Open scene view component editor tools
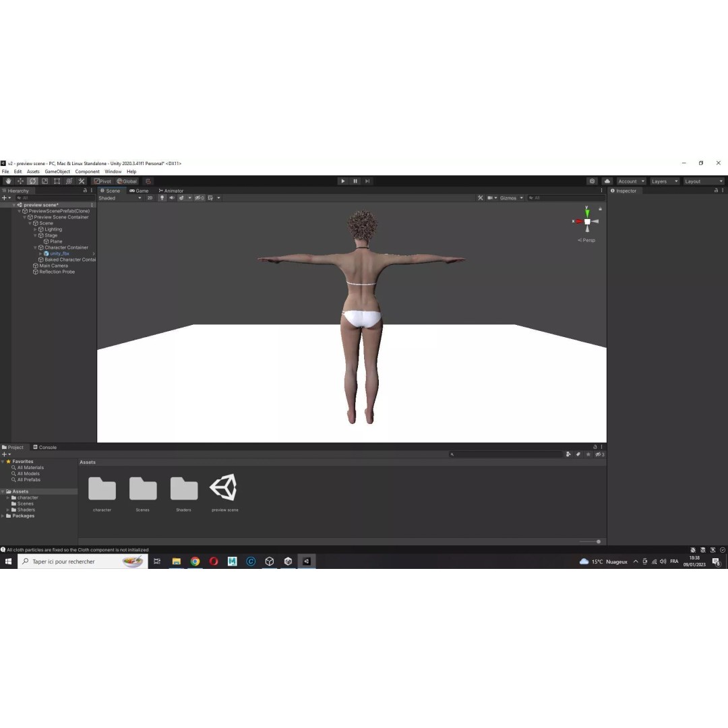 point(480,198)
